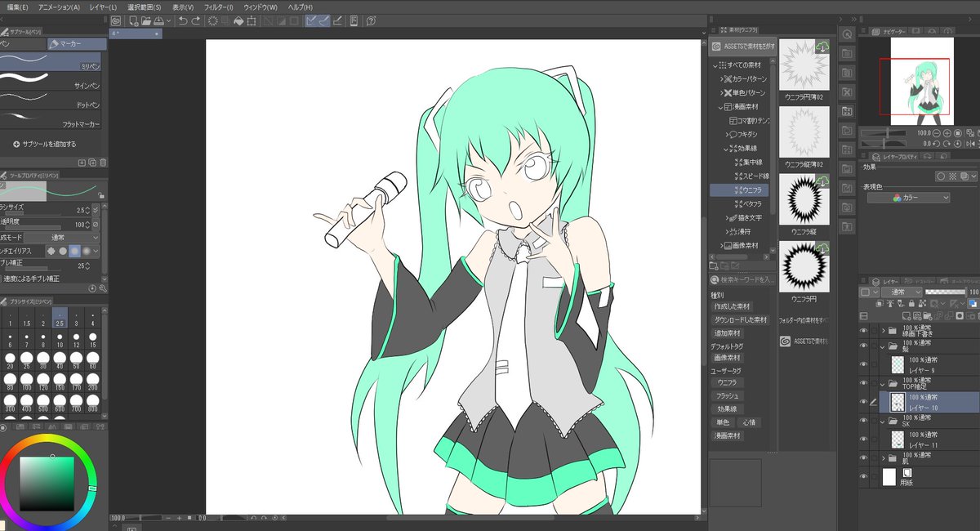Image resolution: width=980 pixels, height=531 pixels.
Task: Toggle visibility of 肌 folder
Action: click(x=863, y=457)
